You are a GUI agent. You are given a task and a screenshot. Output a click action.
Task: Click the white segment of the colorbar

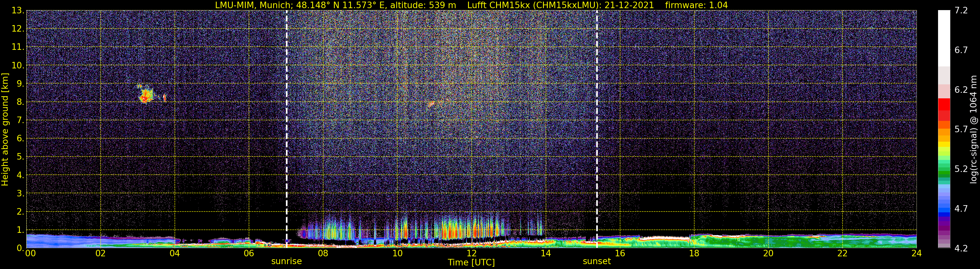click(x=944, y=38)
